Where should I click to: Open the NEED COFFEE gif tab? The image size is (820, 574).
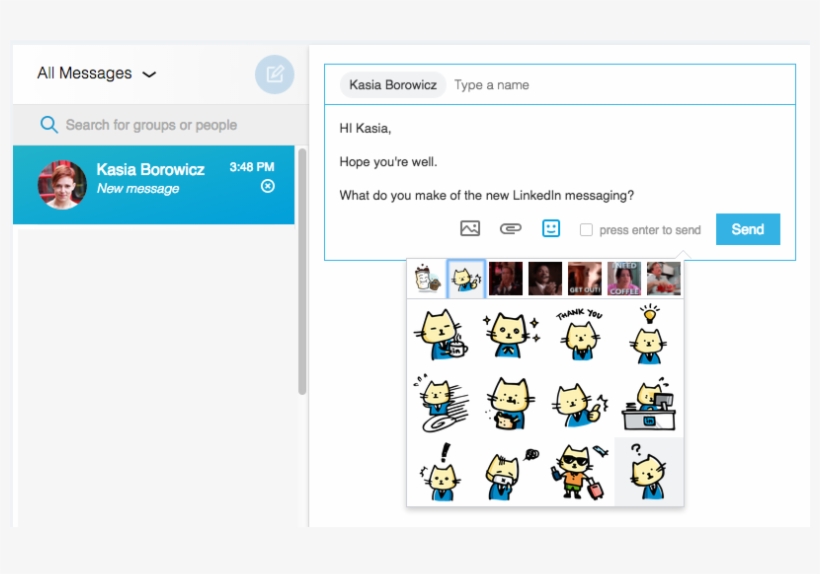click(624, 279)
